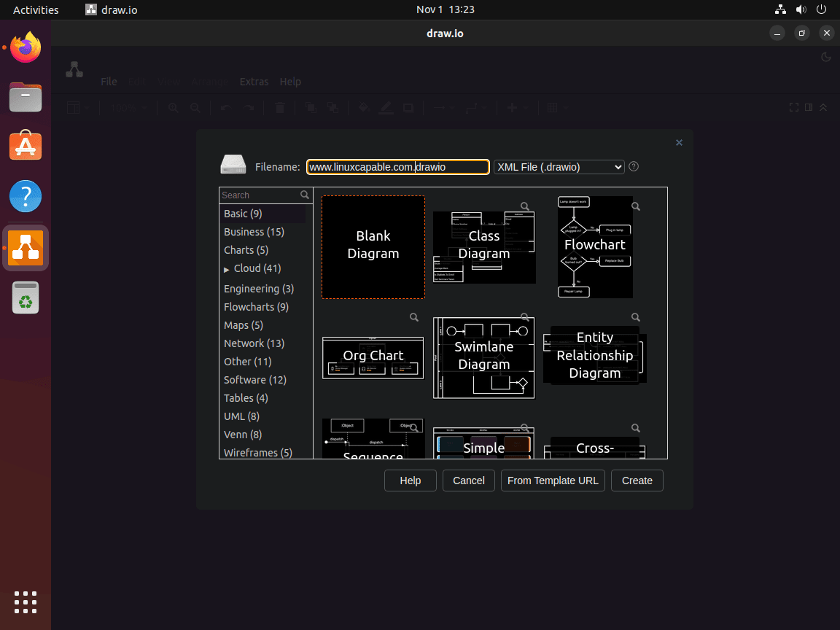840x630 pixels.
Task: Expand the Cloud template category
Action: coord(227,268)
